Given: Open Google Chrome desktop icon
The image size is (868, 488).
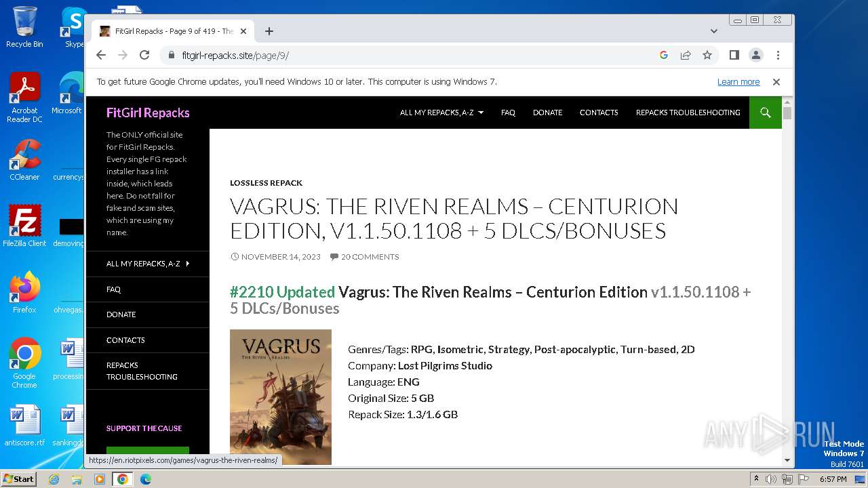Looking at the screenshot, I should click(24, 363).
